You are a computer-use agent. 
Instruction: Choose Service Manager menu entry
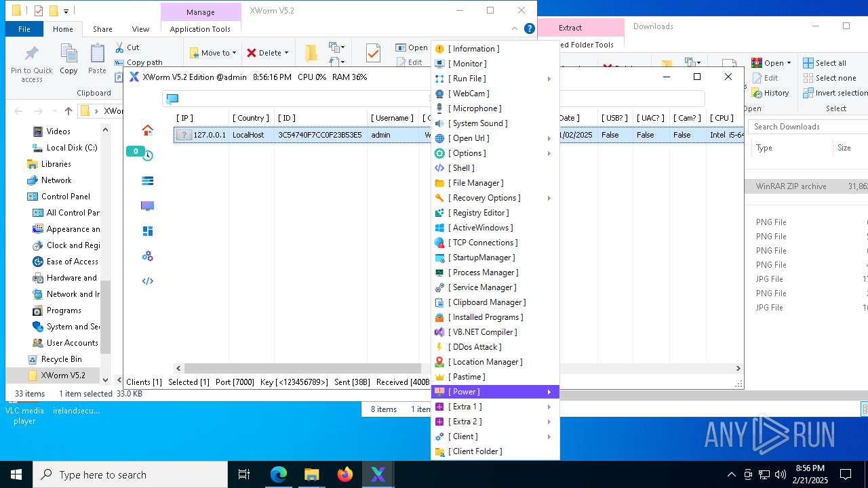coord(495,287)
